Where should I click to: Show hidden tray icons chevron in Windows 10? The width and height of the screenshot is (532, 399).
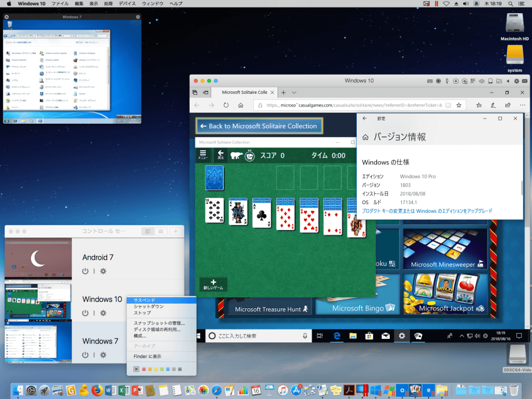(x=461, y=336)
